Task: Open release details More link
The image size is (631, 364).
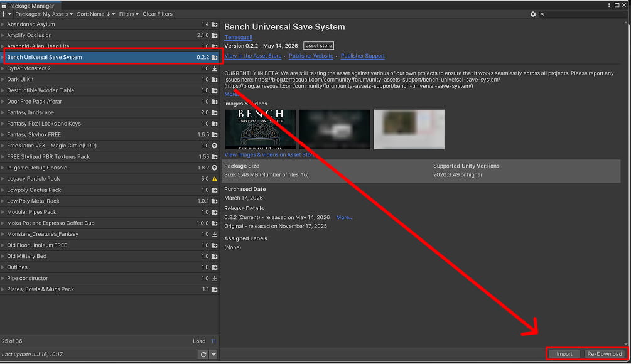Action: coord(344,217)
